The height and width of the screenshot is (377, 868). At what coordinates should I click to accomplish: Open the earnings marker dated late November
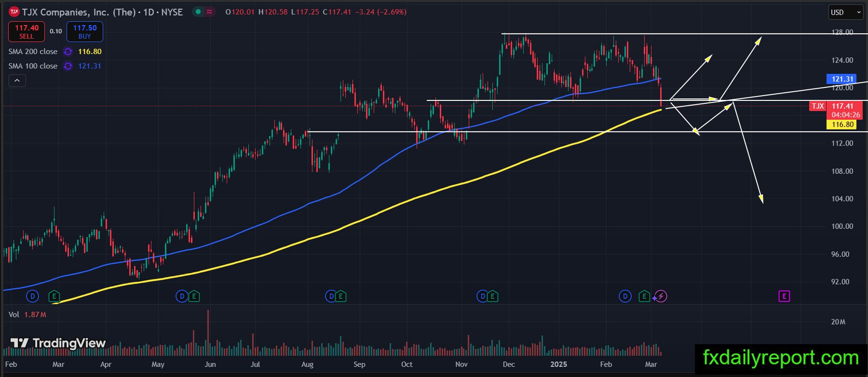(492, 296)
